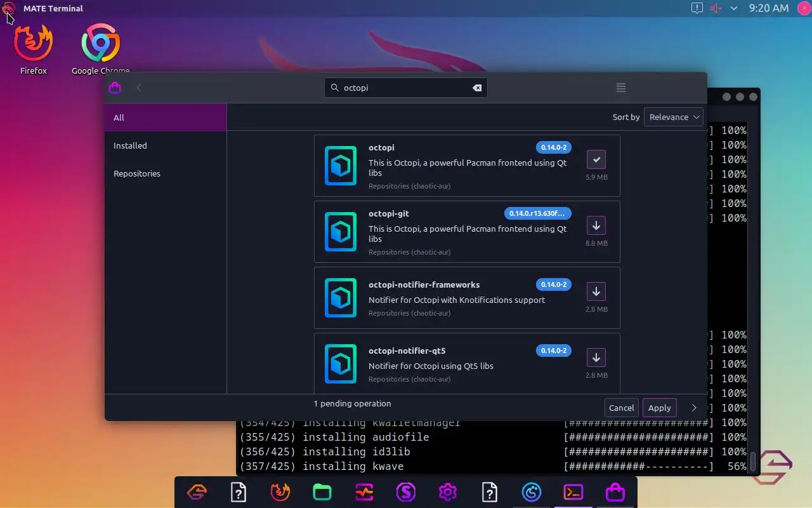
Task: Open the settings gear in the dock
Action: (448, 492)
